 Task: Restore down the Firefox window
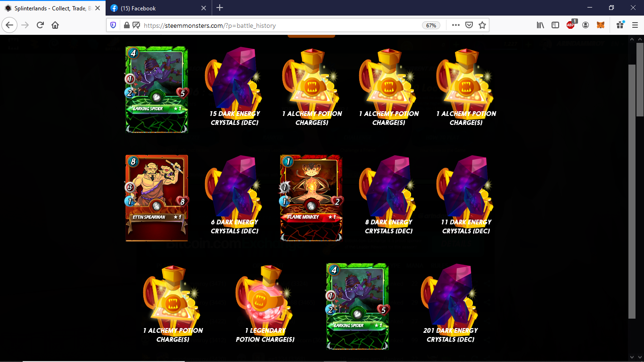click(611, 8)
